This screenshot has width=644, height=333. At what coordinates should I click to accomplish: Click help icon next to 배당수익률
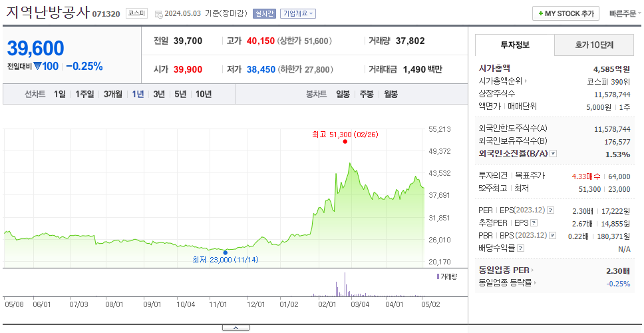[x=521, y=248]
